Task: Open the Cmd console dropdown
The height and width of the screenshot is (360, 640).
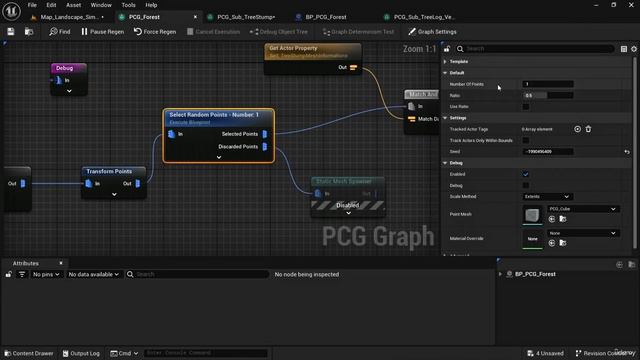Action: click(x=124, y=353)
